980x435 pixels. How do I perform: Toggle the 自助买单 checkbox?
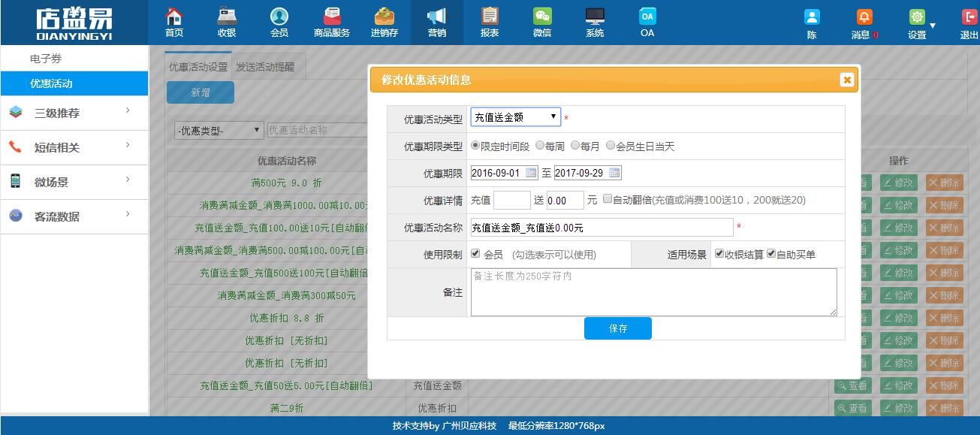[771, 254]
